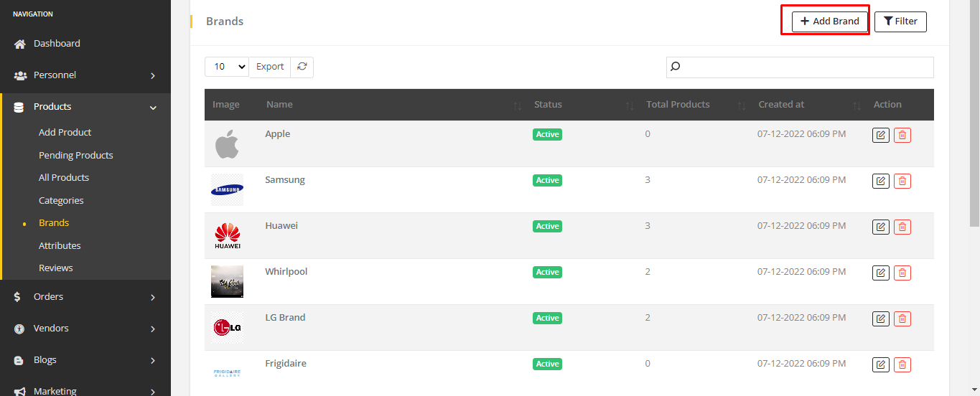Collapse the Products menu chevron

coord(153,108)
